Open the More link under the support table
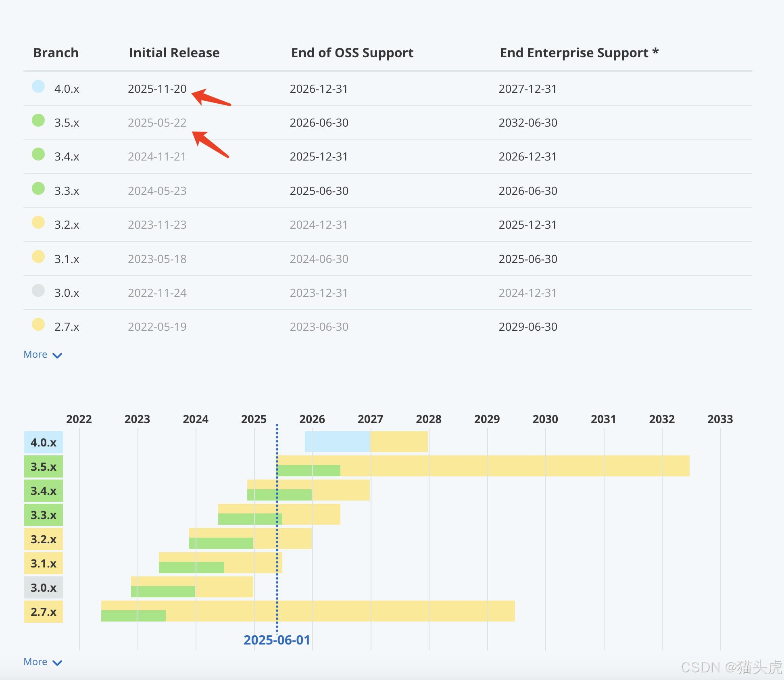This screenshot has width=784, height=680. (x=35, y=354)
